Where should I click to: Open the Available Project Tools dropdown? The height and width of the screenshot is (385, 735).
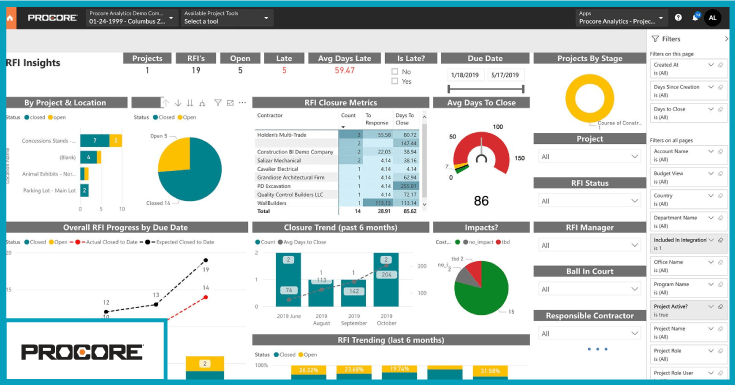click(227, 18)
